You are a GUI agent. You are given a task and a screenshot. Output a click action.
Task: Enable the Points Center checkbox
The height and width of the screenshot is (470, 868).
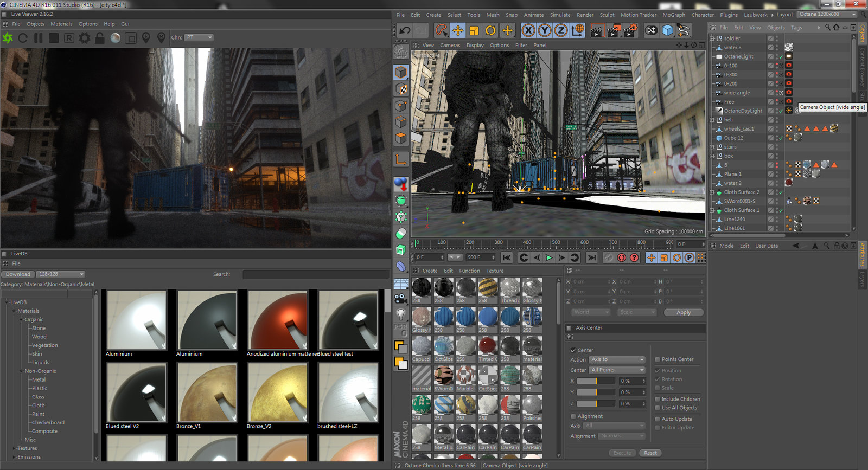click(658, 359)
